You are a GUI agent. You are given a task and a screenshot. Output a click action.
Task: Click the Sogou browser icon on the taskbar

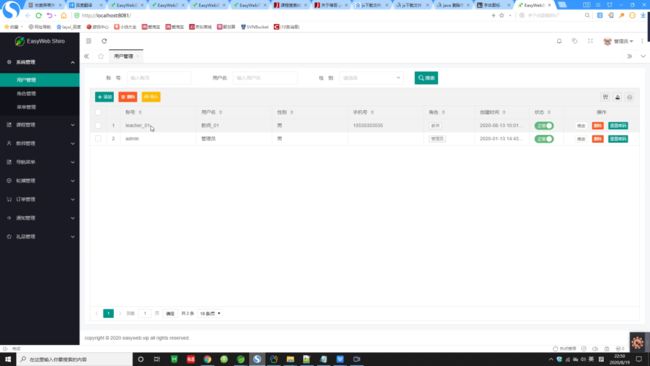click(x=257, y=359)
